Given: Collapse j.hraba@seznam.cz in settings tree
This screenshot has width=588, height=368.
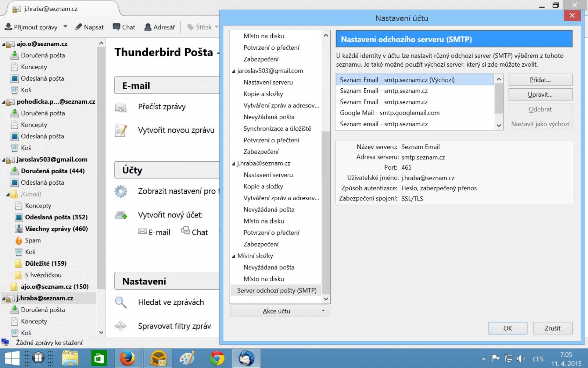Looking at the screenshot, I should click(234, 164).
